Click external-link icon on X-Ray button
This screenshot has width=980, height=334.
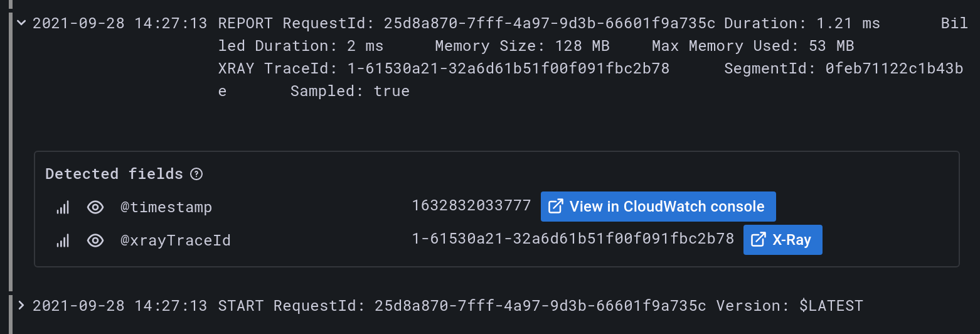click(x=758, y=240)
